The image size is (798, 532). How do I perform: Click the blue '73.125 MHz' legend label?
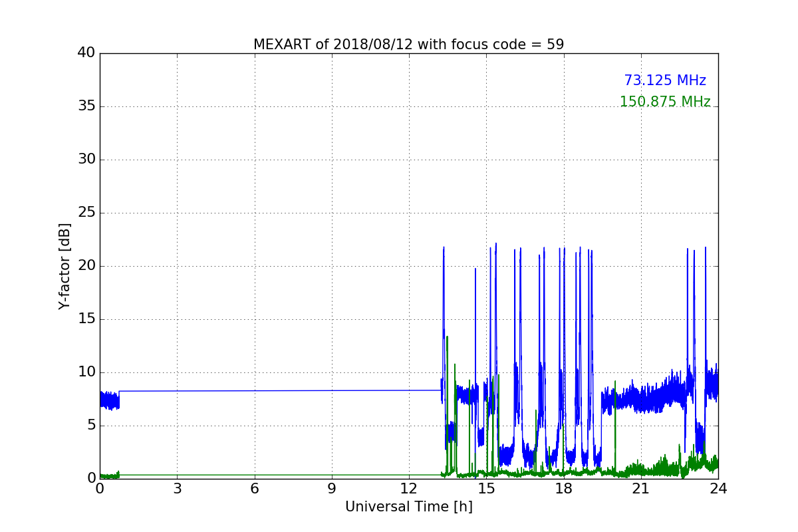tap(665, 80)
